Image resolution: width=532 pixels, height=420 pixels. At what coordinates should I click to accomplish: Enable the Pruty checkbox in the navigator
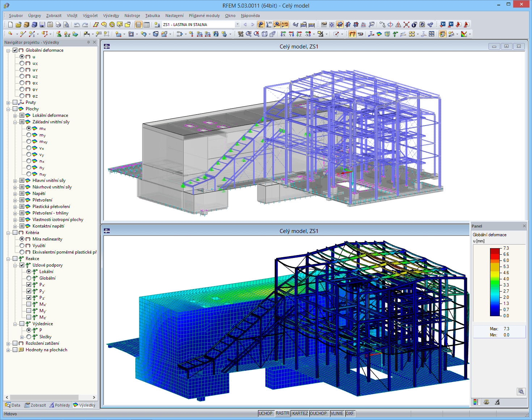pyautogui.click(x=15, y=102)
